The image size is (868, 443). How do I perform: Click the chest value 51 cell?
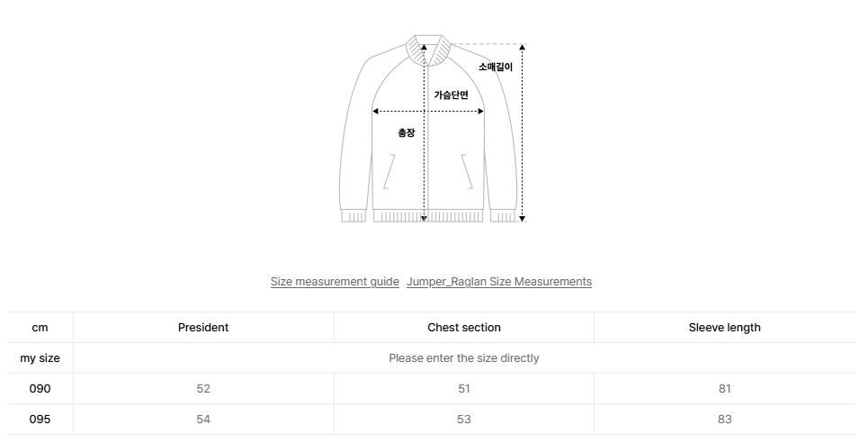coord(464,389)
